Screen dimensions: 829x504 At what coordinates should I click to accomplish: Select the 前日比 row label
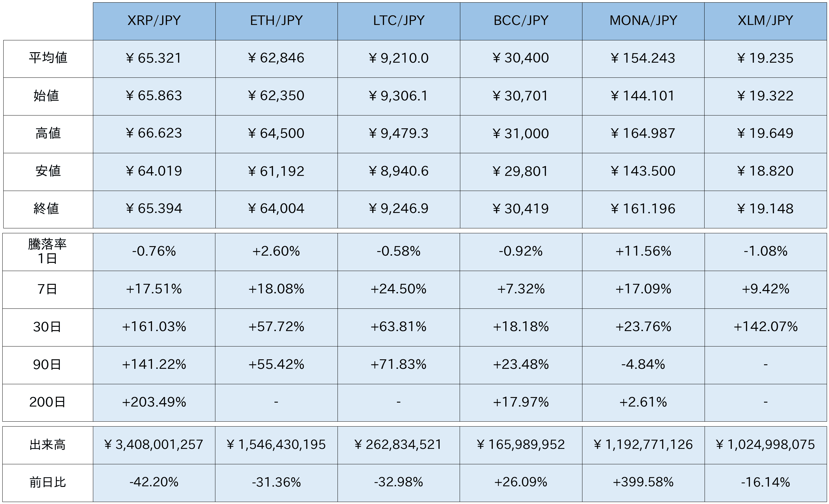point(47,482)
